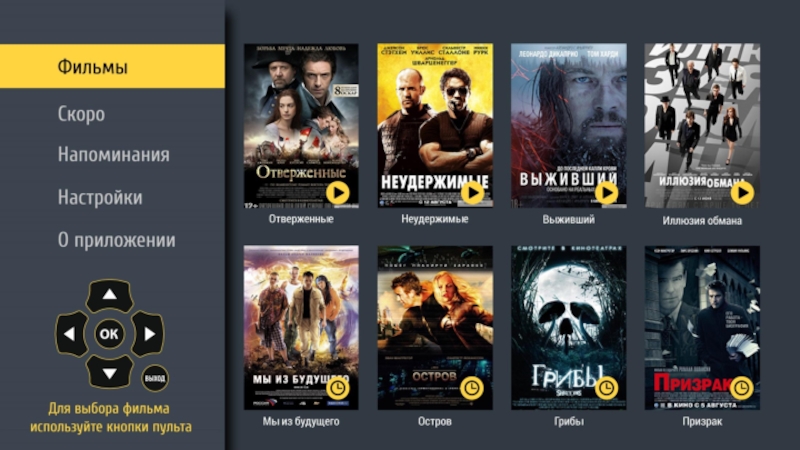This screenshot has width=800, height=450.
Task: Click the down arrow on the remote pad
Action: pos(109,372)
